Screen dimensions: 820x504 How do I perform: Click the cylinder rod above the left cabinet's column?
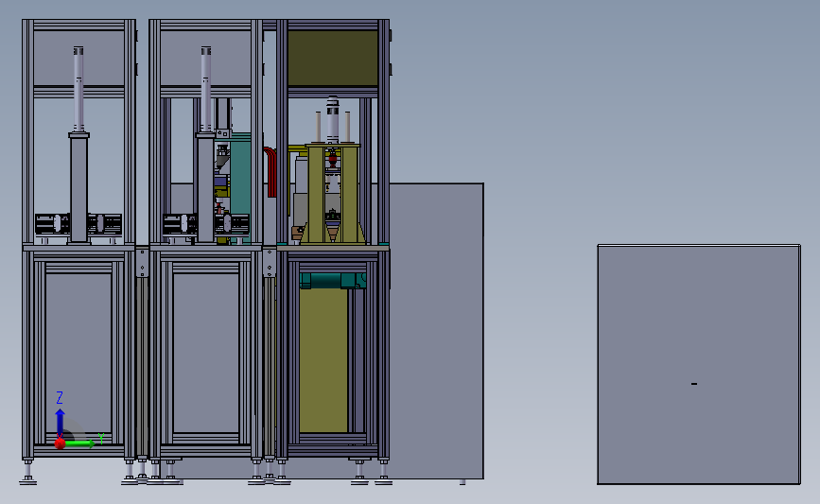[79, 89]
